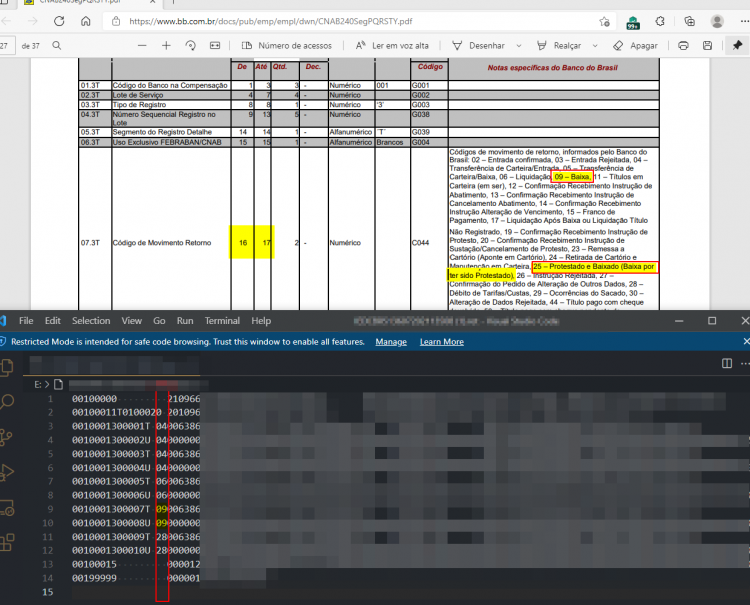The width and height of the screenshot is (750, 605).
Task: Save the PDF document
Action: pyautogui.click(x=707, y=45)
